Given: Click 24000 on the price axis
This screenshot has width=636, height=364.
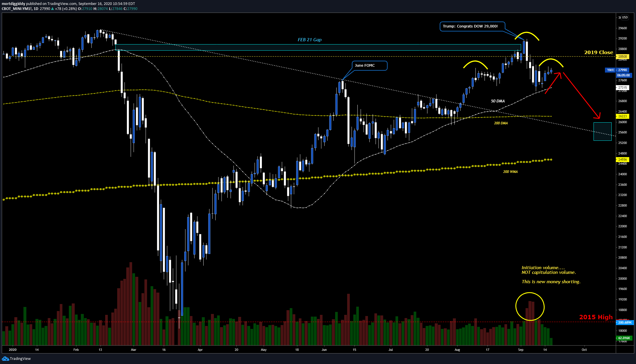Looking at the screenshot, I should point(623,174).
